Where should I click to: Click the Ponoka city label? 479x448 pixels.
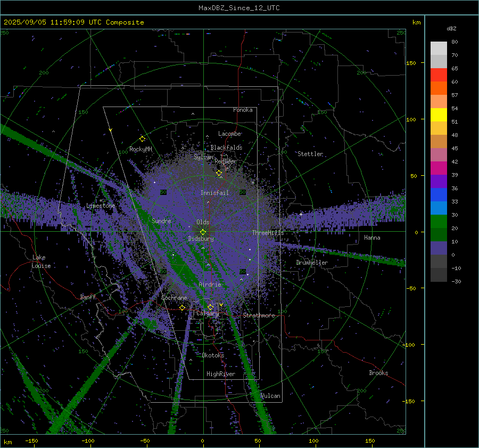pyautogui.click(x=243, y=110)
